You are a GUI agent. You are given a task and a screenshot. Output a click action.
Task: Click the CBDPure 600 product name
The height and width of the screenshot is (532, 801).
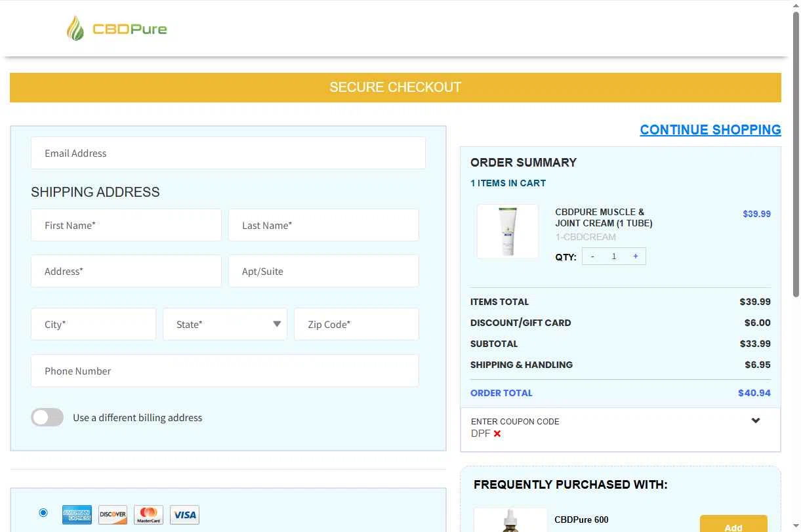click(581, 520)
